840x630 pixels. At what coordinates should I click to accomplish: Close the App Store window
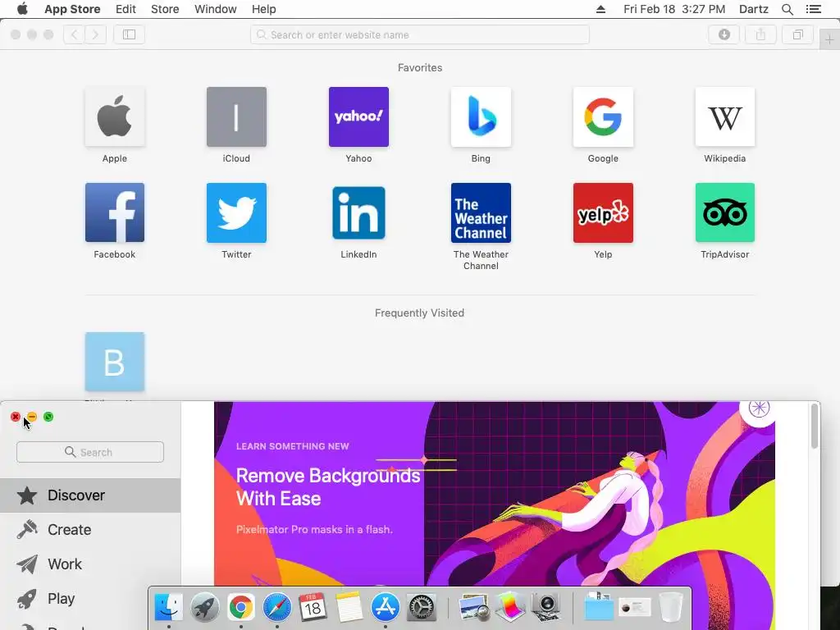(x=16, y=417)
